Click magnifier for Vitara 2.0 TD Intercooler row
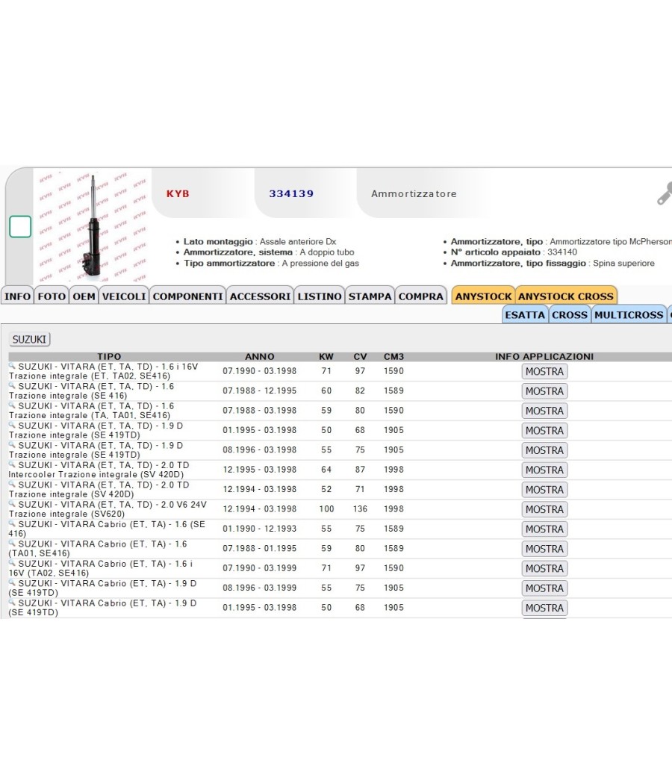 pos(13,464)
